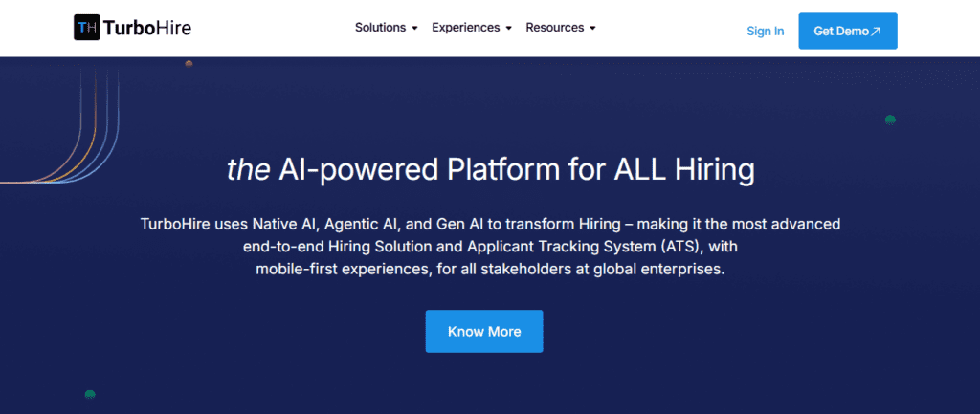Viewport: 980px width, 414px height.
Task: Open the Solutions menu
Action: click(381, 28)
